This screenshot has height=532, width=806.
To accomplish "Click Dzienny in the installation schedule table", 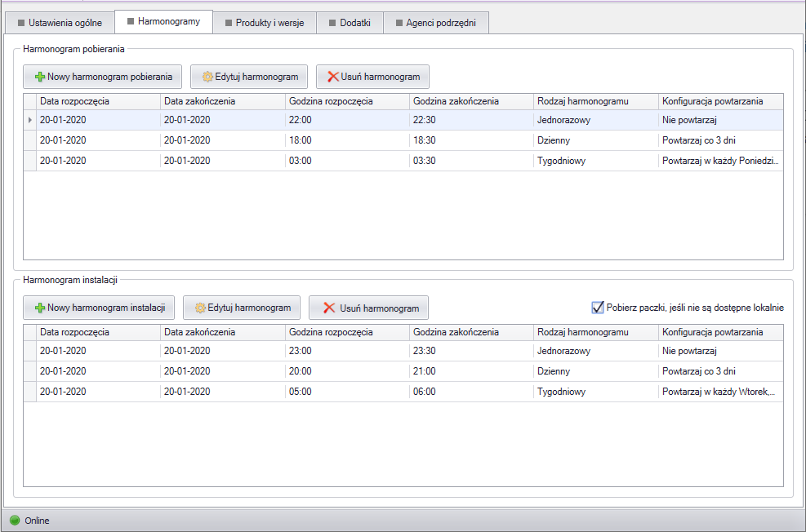I will (x=596, y=371).
